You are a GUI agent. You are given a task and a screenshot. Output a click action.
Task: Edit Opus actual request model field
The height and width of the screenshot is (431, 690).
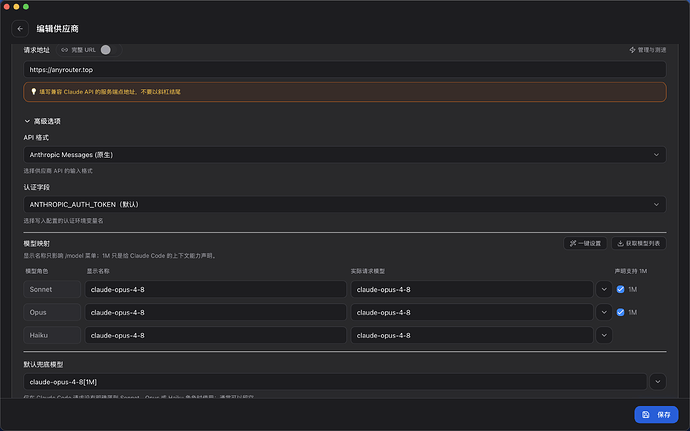[x=472, y=312]
